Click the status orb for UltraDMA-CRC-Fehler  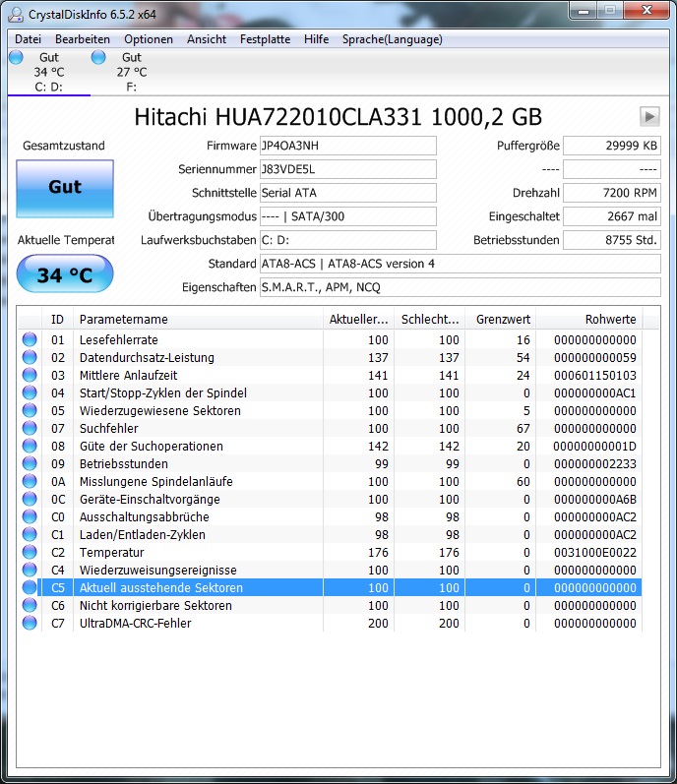[x=30, y=623]
